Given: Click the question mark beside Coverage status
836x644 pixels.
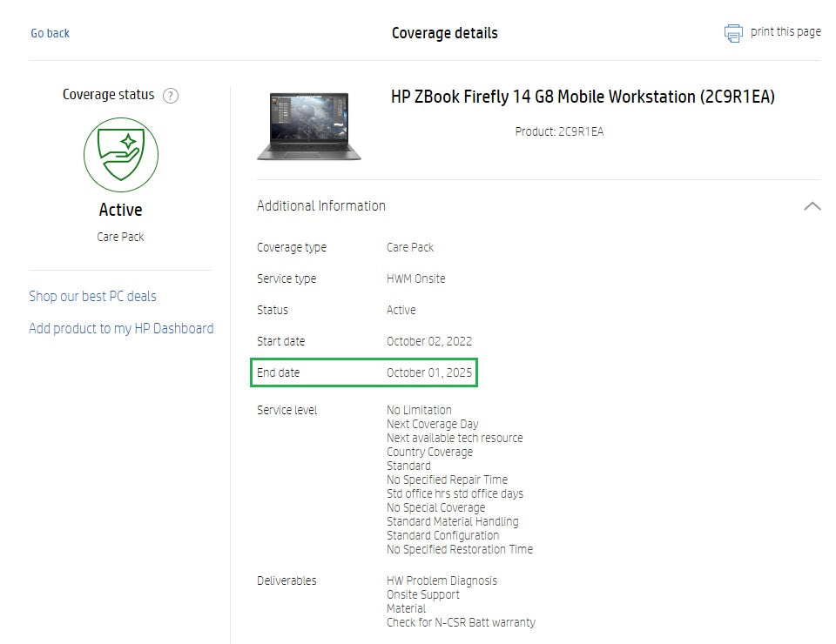Looking at the screenshot, I should click(x=171, y=96).
